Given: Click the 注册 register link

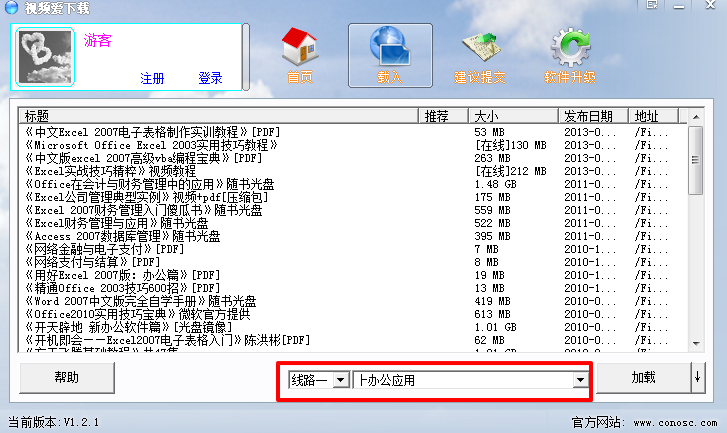Looking at the screenshot, I should [152, 78].
